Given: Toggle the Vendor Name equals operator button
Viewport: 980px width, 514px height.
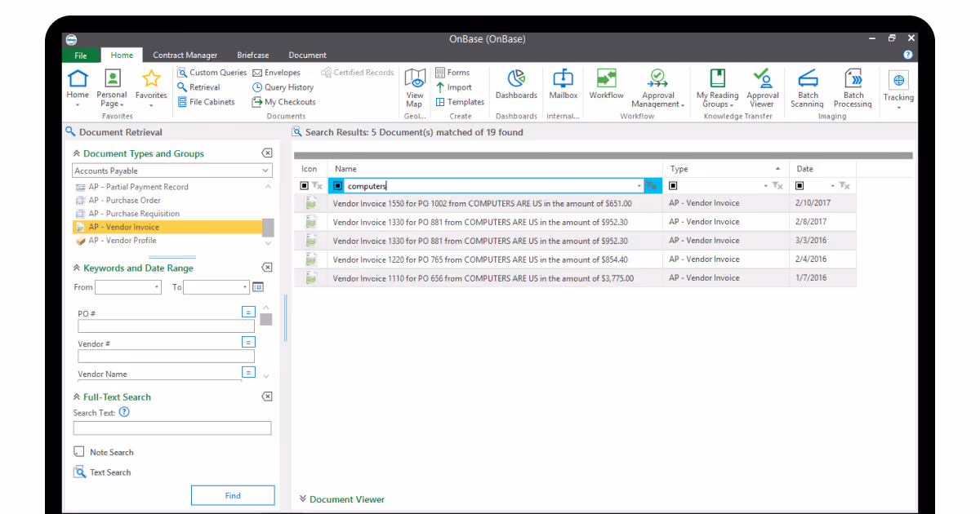Looking at the screenshot, I should 248,372.
